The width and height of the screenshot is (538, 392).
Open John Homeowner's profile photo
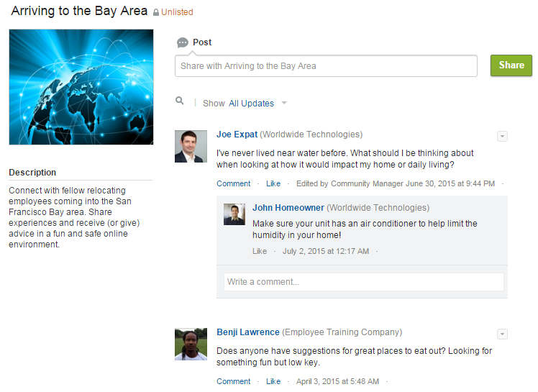click(234, 214)
